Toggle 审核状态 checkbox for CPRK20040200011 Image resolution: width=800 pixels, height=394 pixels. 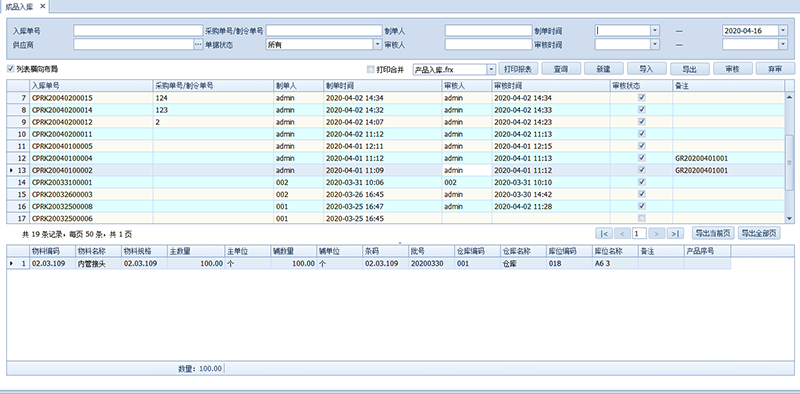click(x=642, y=134)
